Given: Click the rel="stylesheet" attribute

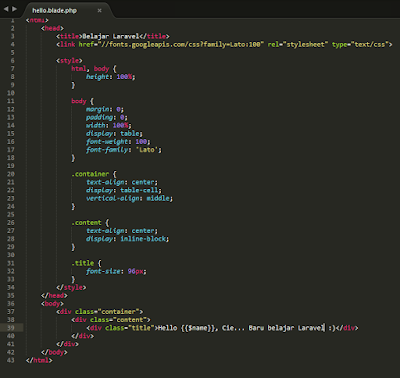Looking at the screenshot, I should tap(298, 44).
